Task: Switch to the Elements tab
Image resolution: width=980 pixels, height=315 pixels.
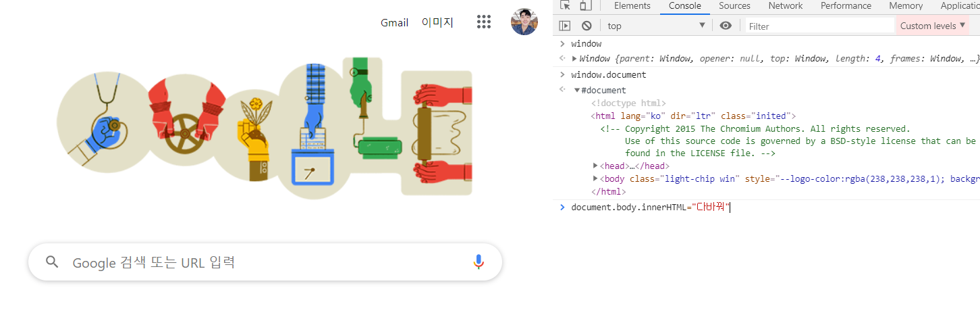Action: pos(632,6)
